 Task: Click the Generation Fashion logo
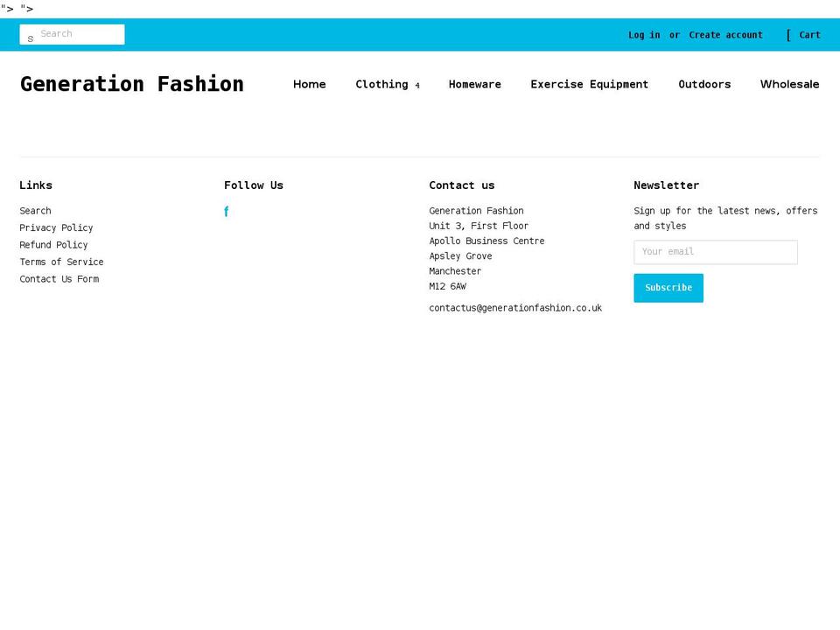pyautogui.click(x=131, y=84)
